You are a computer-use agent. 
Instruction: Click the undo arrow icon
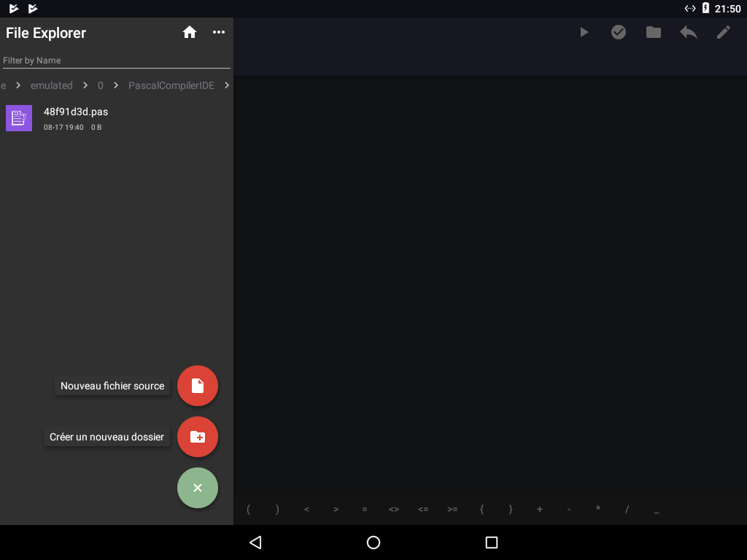[689, 32]
